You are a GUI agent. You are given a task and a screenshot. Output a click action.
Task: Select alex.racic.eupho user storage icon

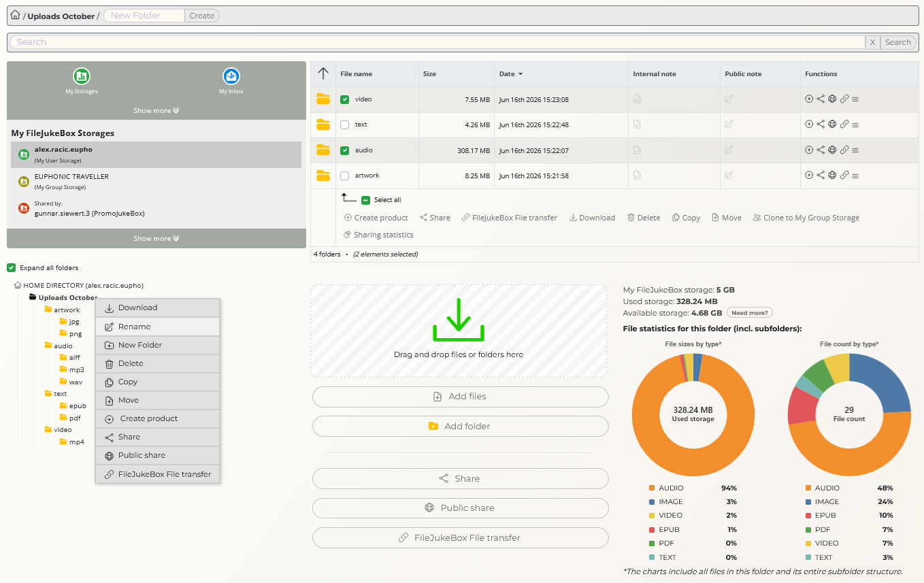(24, 155)
